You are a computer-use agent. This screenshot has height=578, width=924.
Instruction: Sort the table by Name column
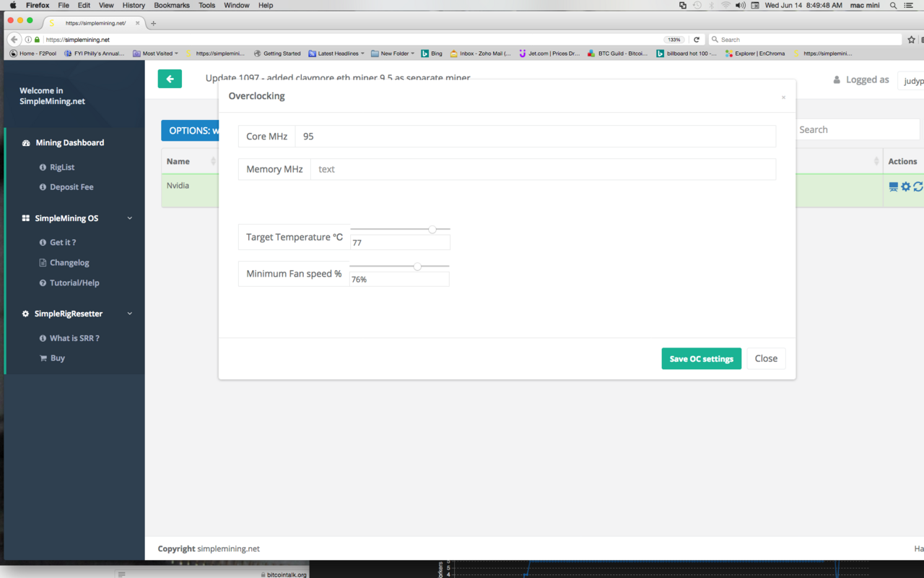[x=191, y=161]
